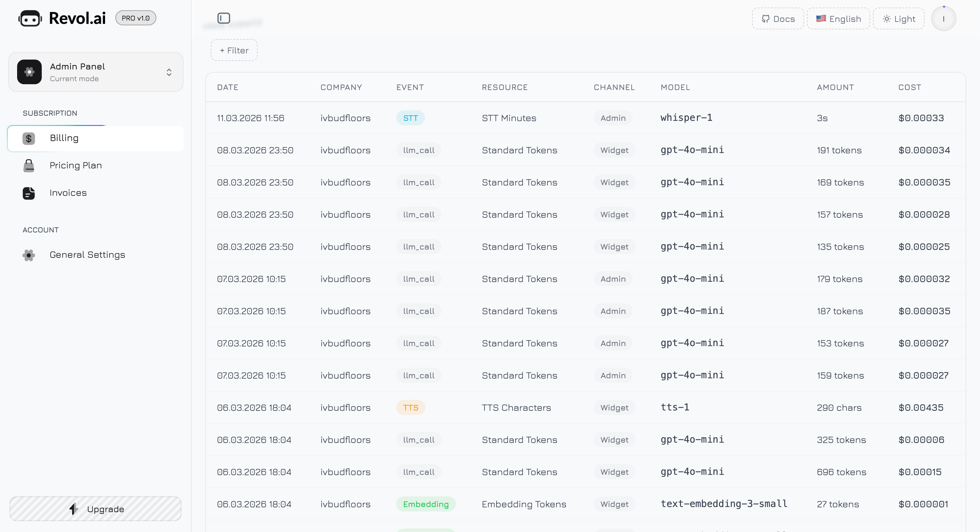Click the 27 tokens amount

(838, 504)
